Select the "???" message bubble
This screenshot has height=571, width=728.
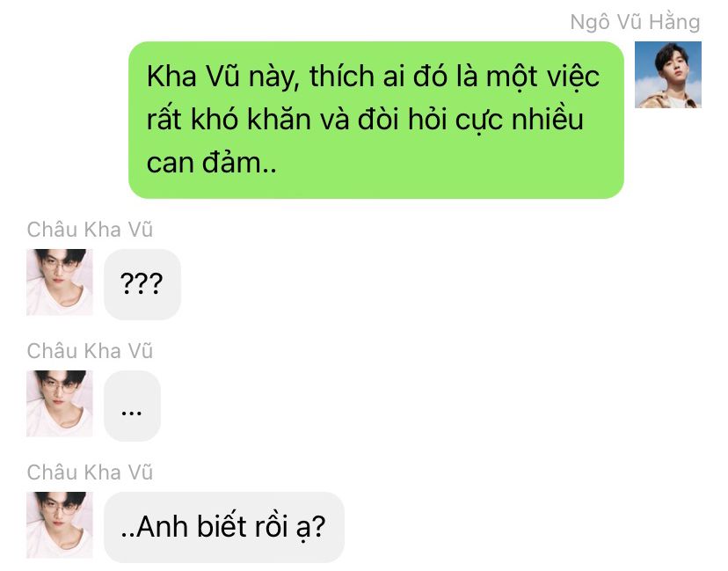[x=142, y=284]
